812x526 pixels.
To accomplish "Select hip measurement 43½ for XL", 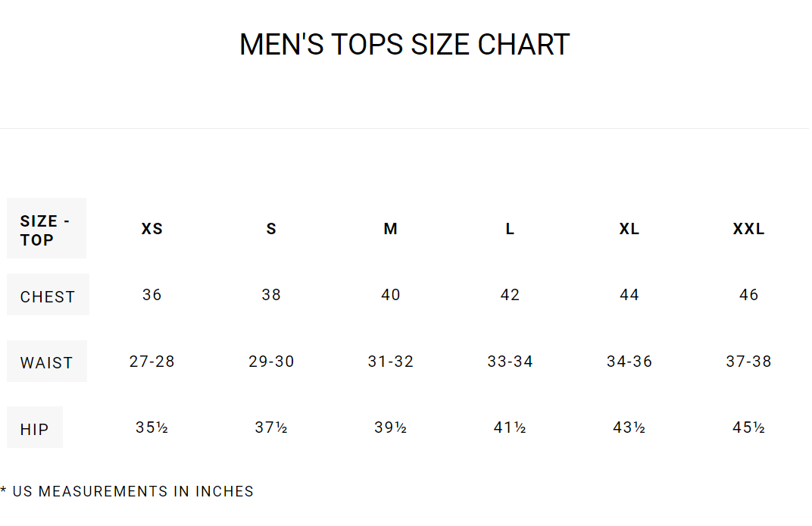I will point(629,427).
